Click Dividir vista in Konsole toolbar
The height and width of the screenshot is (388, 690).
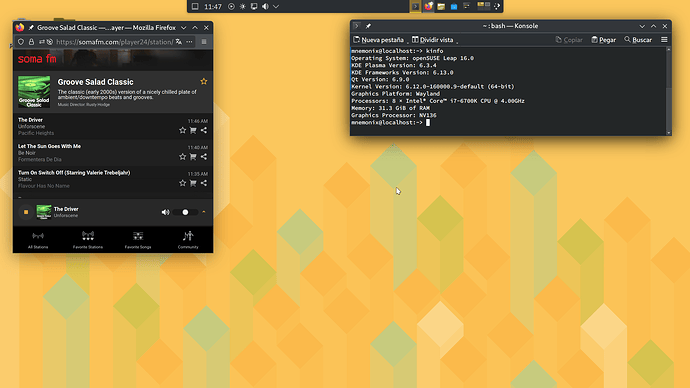(x=432, y=40)
